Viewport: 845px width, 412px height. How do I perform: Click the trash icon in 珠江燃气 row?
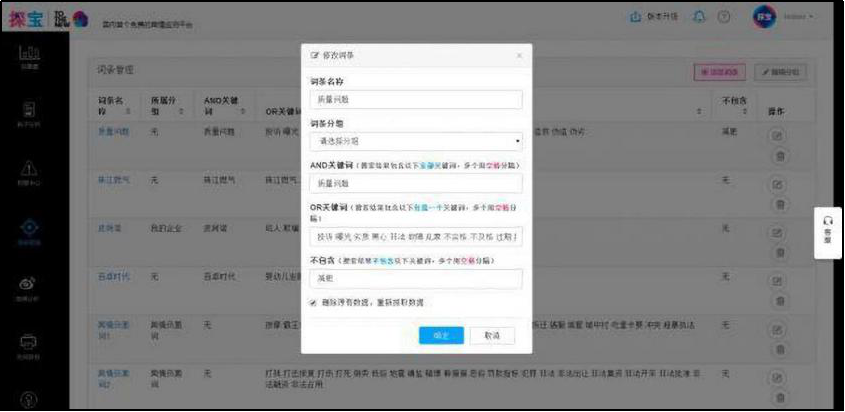(780, 205)
